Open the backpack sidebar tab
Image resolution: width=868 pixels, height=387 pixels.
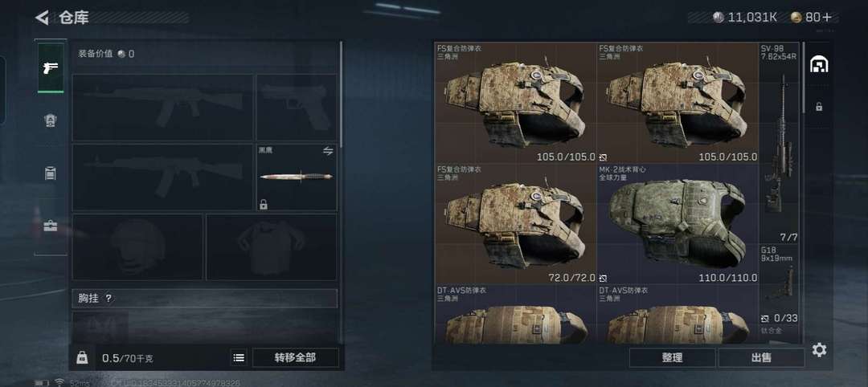[51, 173]
